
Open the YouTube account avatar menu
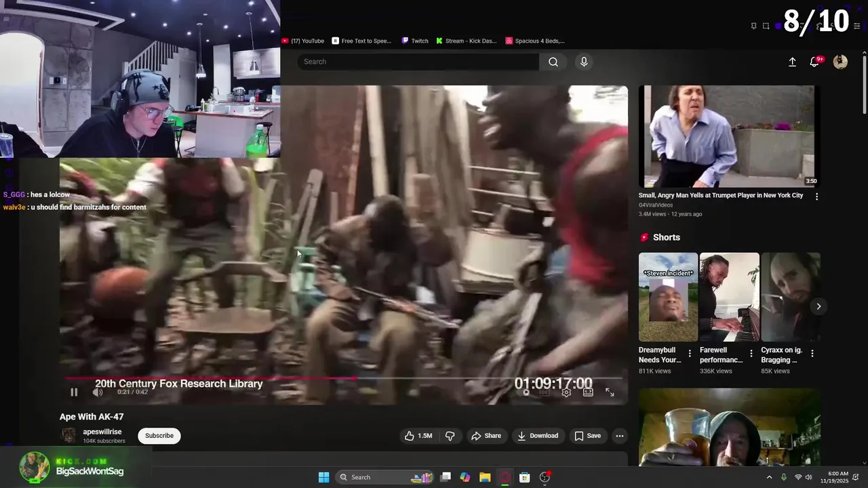[840, 62]
